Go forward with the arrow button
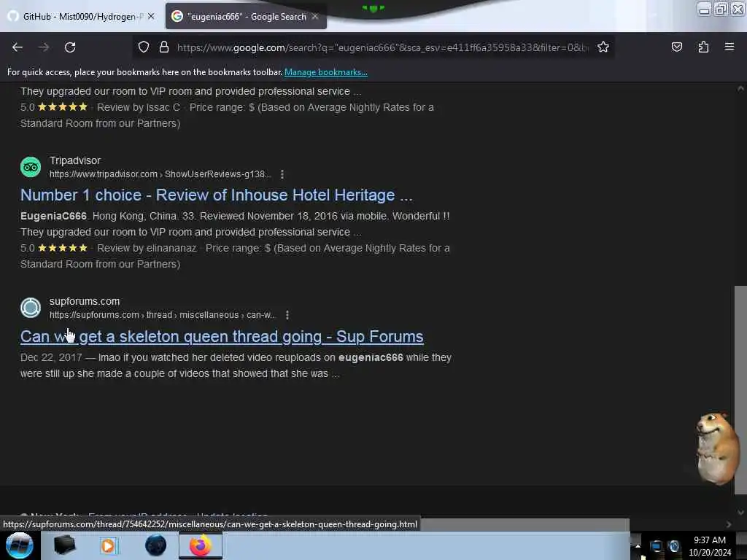The width and height of the screenshot is (747, 560). (44, 47)
